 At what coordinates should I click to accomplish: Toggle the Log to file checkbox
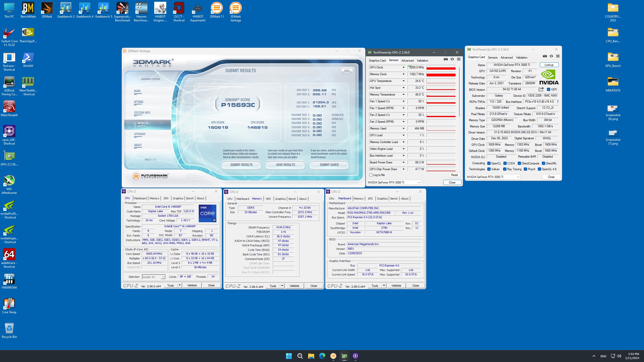click(x=371, y=175)
